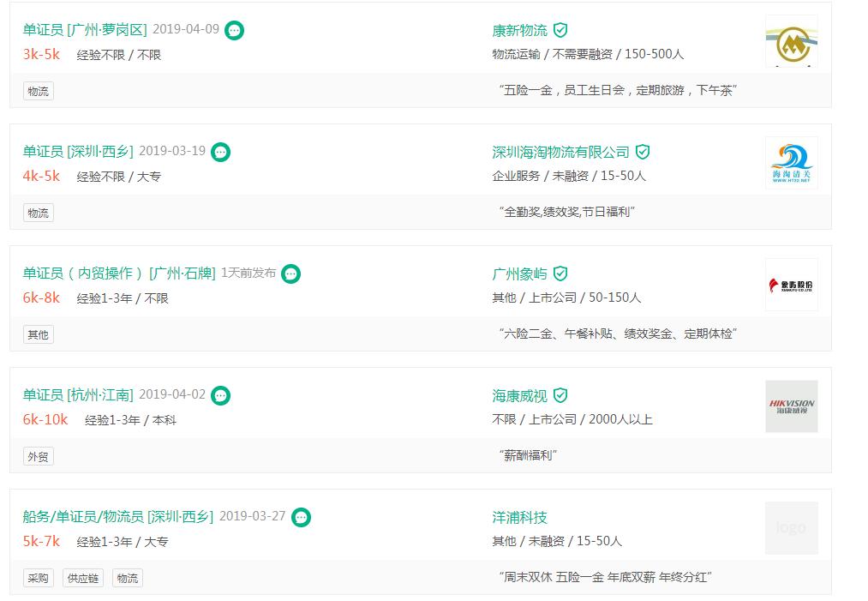Click verified shield beside 海康威视
Viewport: 868px width, 601px height.
pos(560,395)
